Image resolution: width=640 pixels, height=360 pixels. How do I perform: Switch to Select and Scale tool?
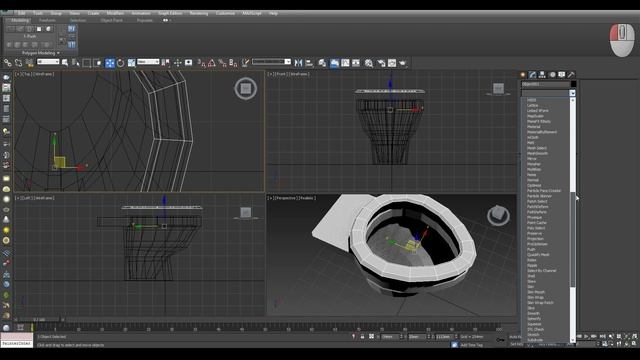(131, 63)
